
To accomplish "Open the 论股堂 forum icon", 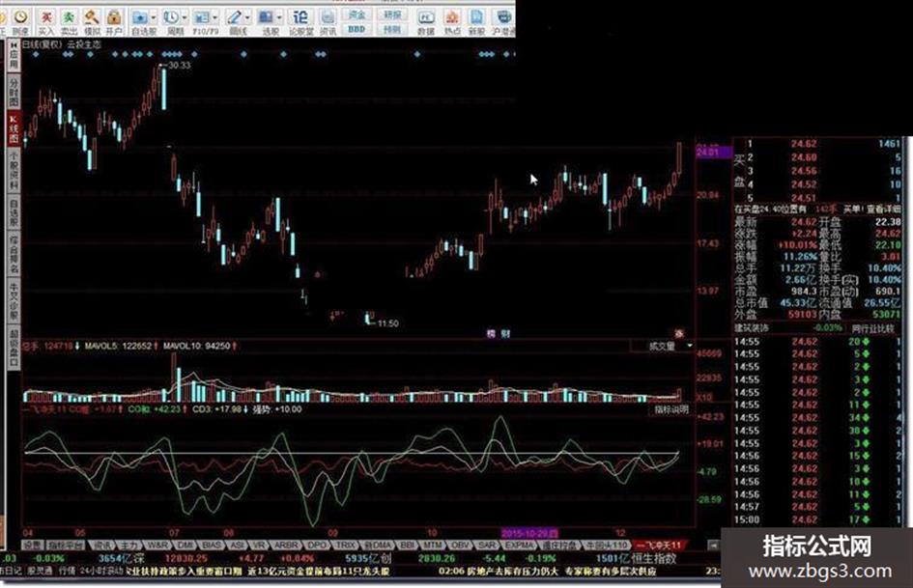I will [300, 22].
